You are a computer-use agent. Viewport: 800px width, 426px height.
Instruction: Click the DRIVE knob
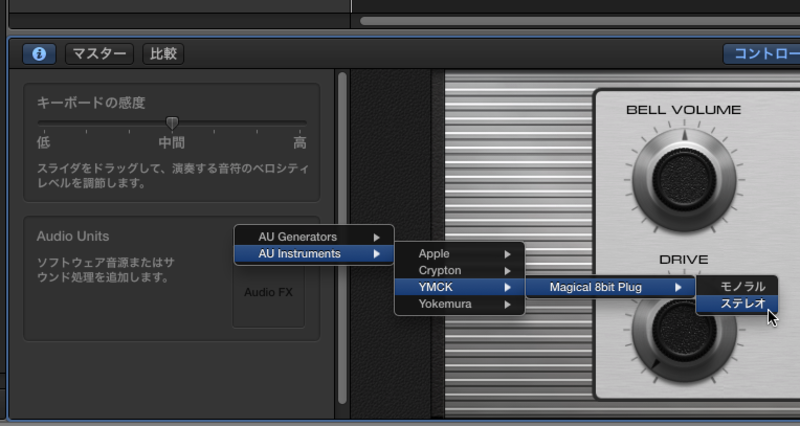(x=684, y=331)
